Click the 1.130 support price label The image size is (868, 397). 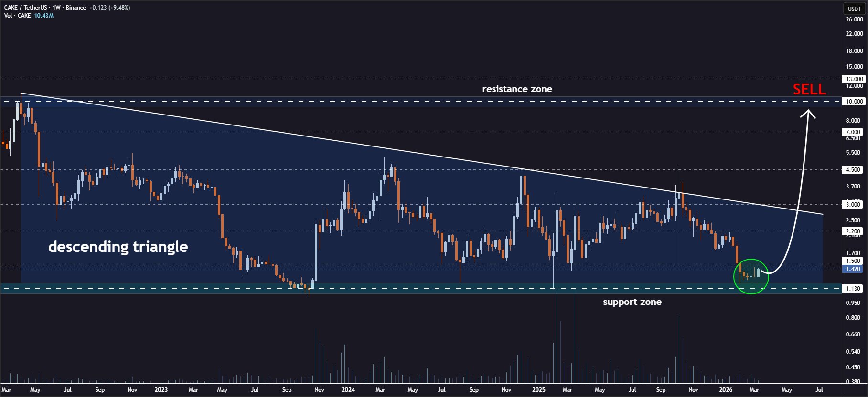point(853,288)
